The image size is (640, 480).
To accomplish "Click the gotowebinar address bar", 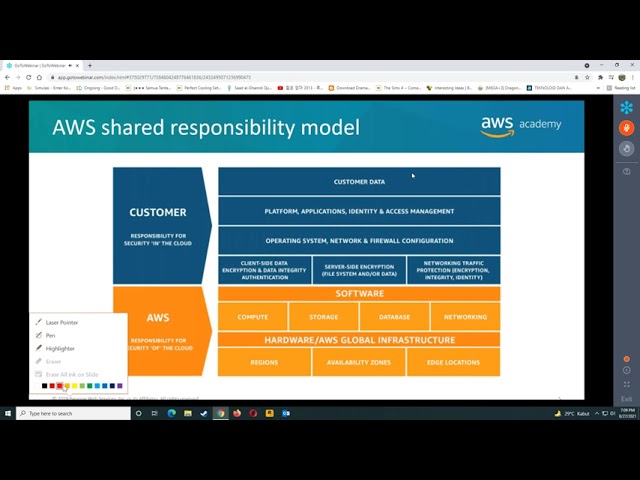I will (x=310, y=77).
